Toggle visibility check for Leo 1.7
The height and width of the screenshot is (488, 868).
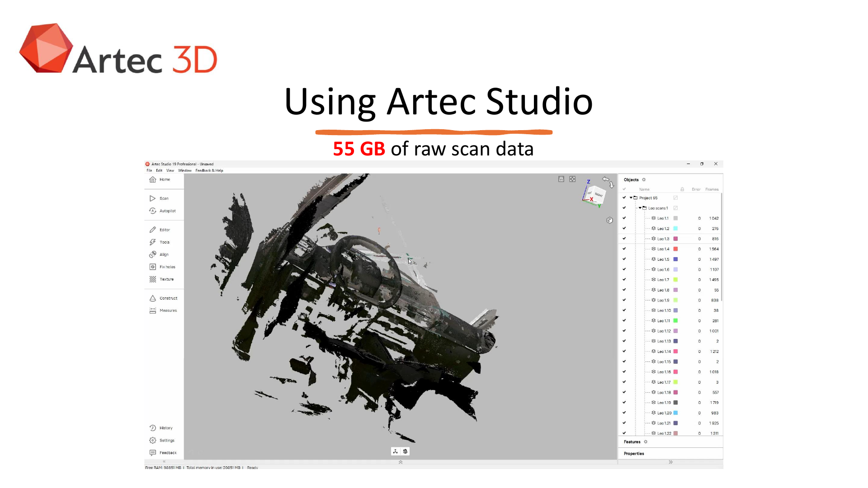[624, 280]
